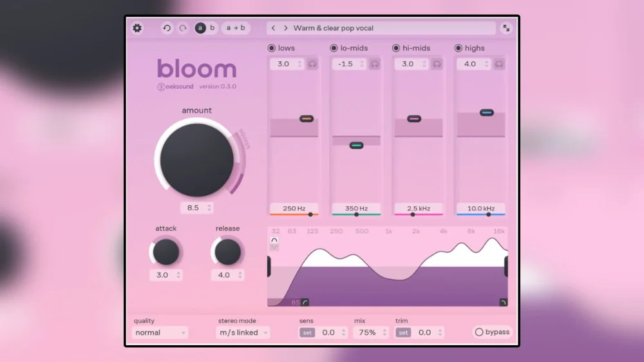The width and height of the screenshot is (644, 362).
Task: Click the 350 Hz frequency field
Action: 357,208
